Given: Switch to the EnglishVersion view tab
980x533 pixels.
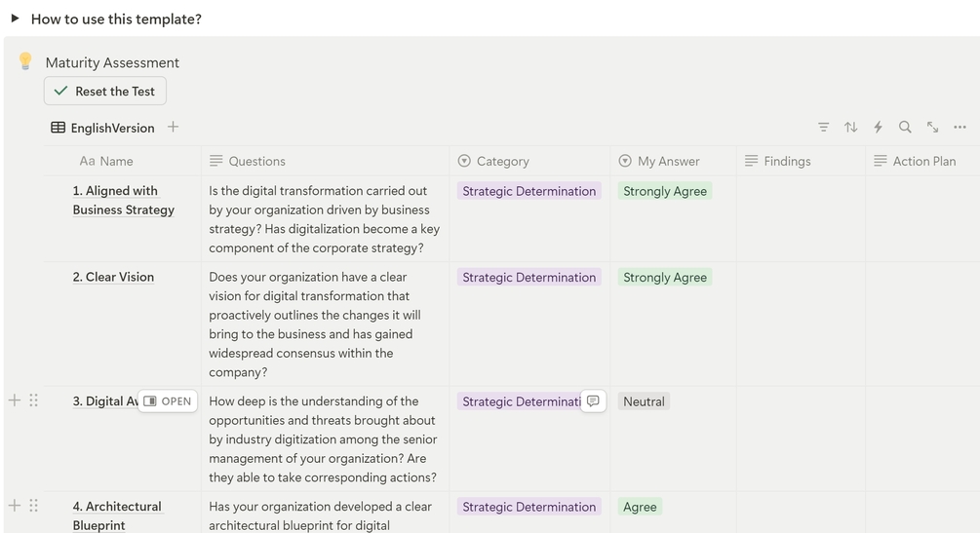Looking at the screenshot, I should pos(102,128).
